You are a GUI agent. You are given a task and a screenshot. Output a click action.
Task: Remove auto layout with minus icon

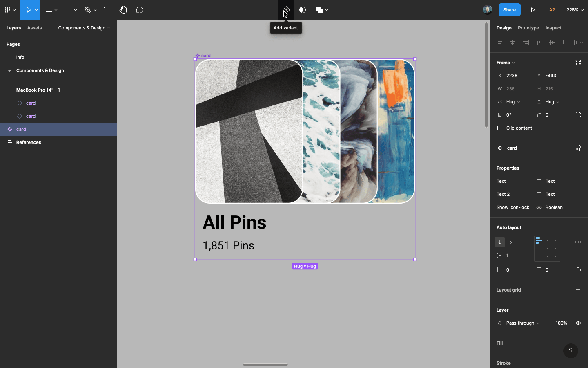click(578, 227)
